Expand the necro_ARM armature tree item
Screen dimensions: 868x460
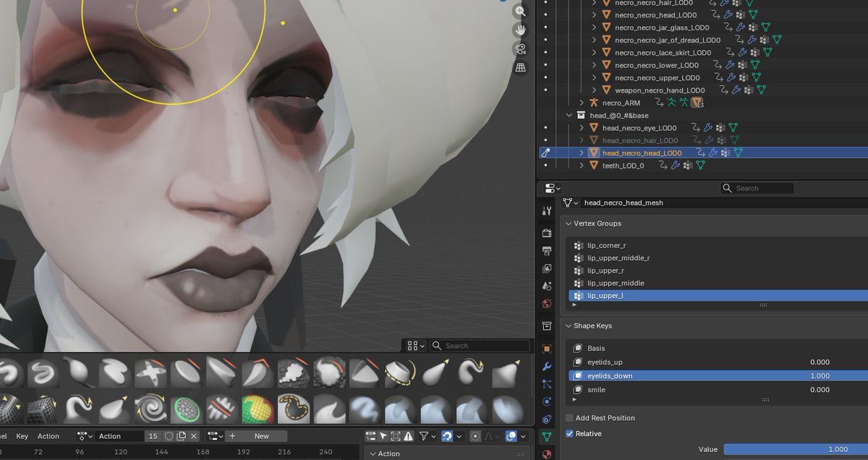[x=582, y=103]
